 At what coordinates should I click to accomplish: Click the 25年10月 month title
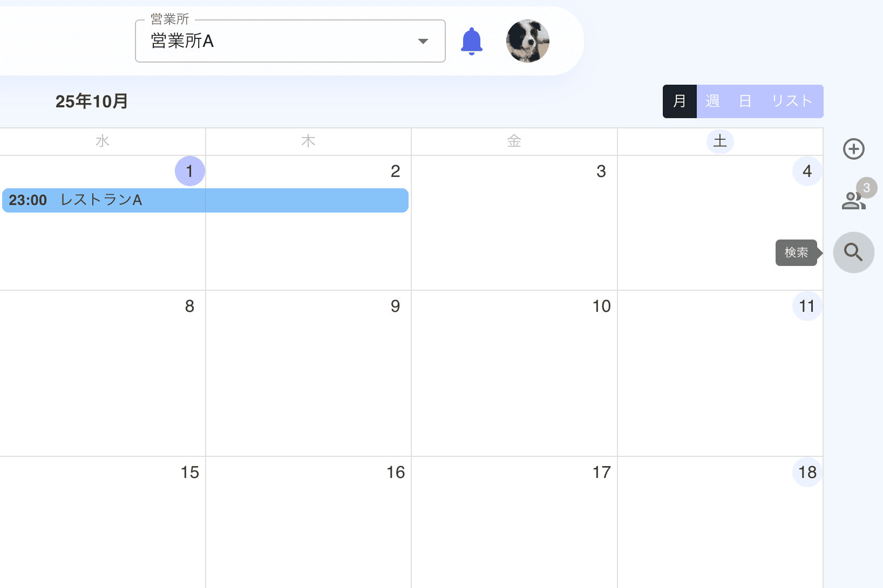point(91,101)
